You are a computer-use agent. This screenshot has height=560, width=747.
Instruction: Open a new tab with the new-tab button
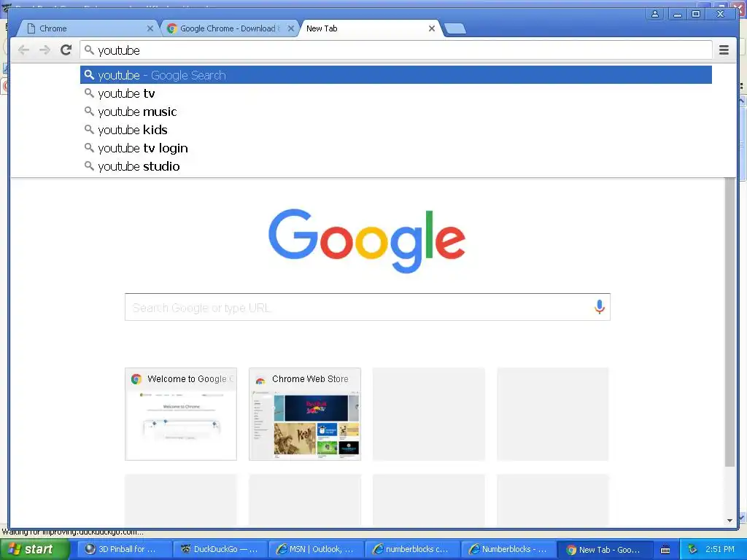click(x=455, y=28)
